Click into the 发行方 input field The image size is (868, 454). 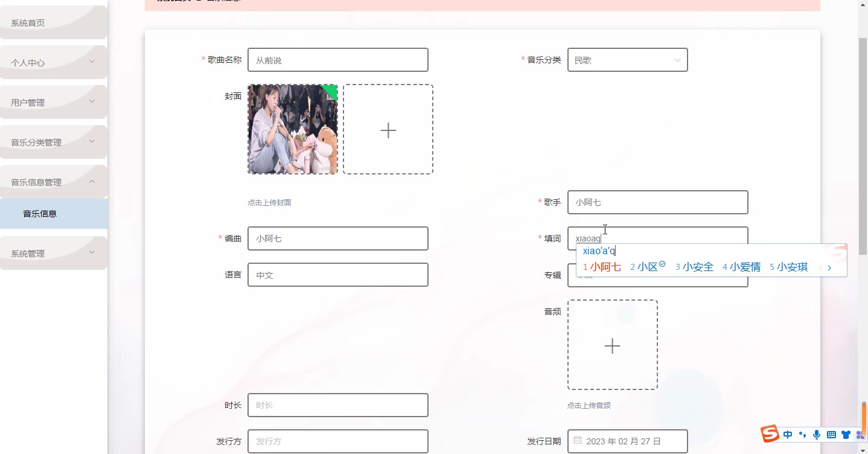[x=338, y=441]
